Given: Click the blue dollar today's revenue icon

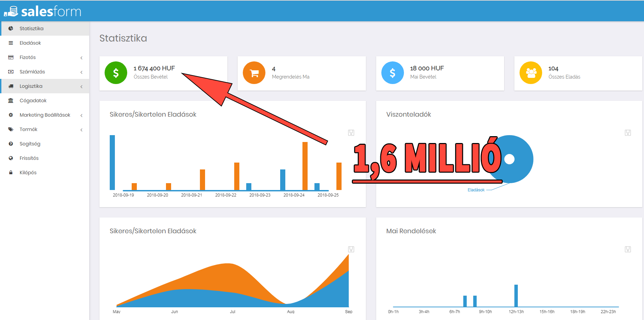Looking at the screenshot, I should click(x=392, y=73).
